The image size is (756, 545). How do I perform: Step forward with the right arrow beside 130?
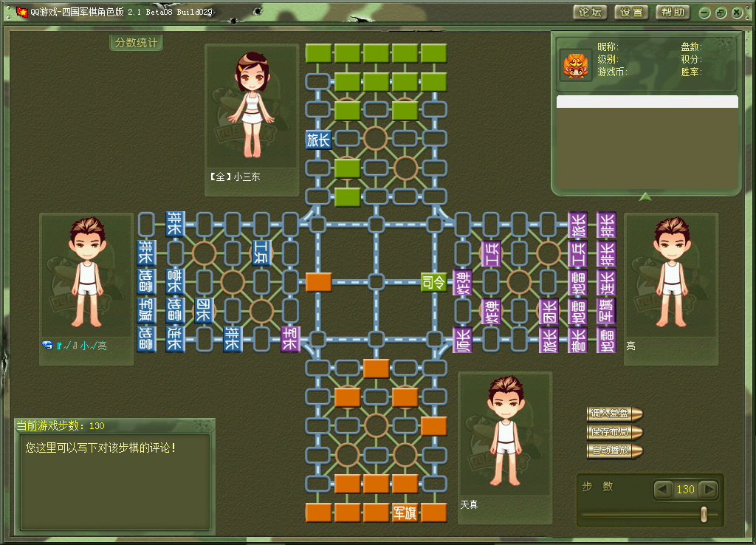pos(709,490)
